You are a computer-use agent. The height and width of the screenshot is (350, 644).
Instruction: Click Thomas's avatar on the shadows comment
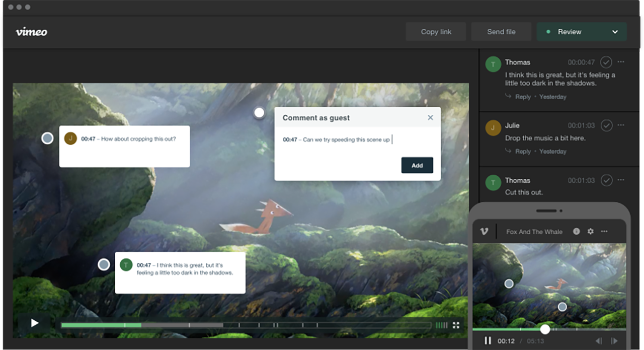pyautogui.click(x=493, y=64)
